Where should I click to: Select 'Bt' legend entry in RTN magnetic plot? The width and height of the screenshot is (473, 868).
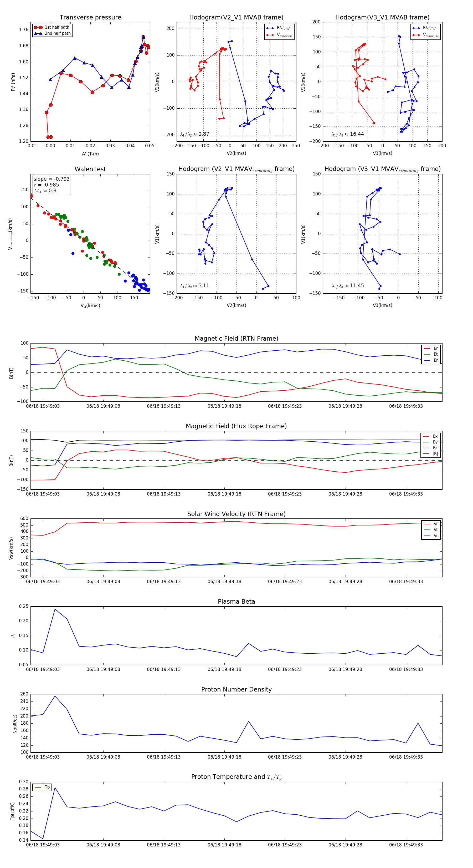point(431,354)
